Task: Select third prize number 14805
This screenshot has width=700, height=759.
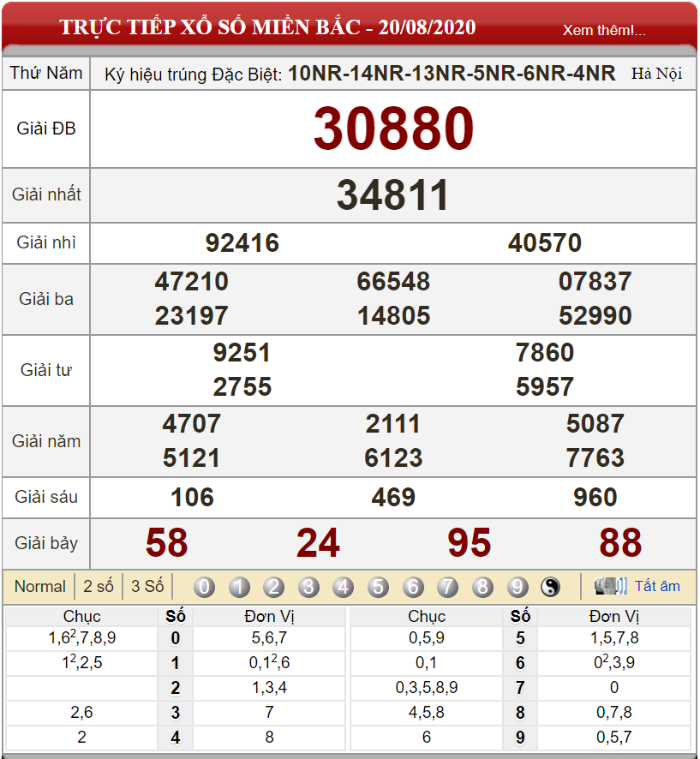Action: click(393, 315)
